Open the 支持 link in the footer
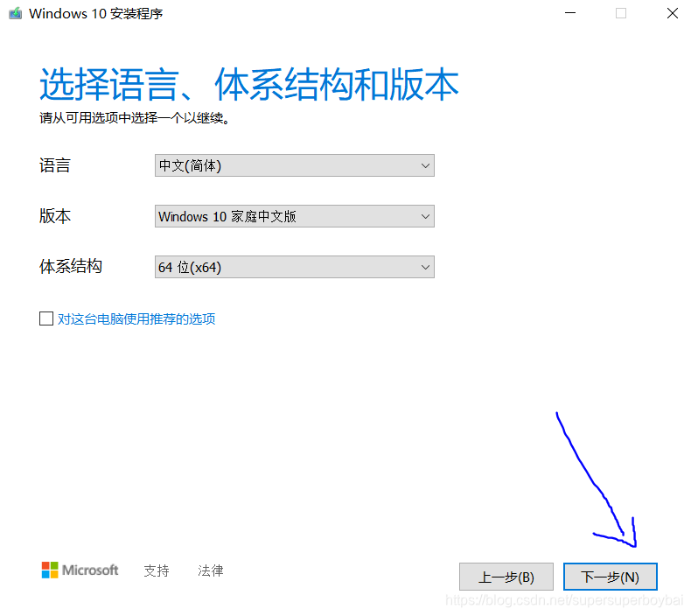This screenshot has height=616, width=691. tap(157, 570)
